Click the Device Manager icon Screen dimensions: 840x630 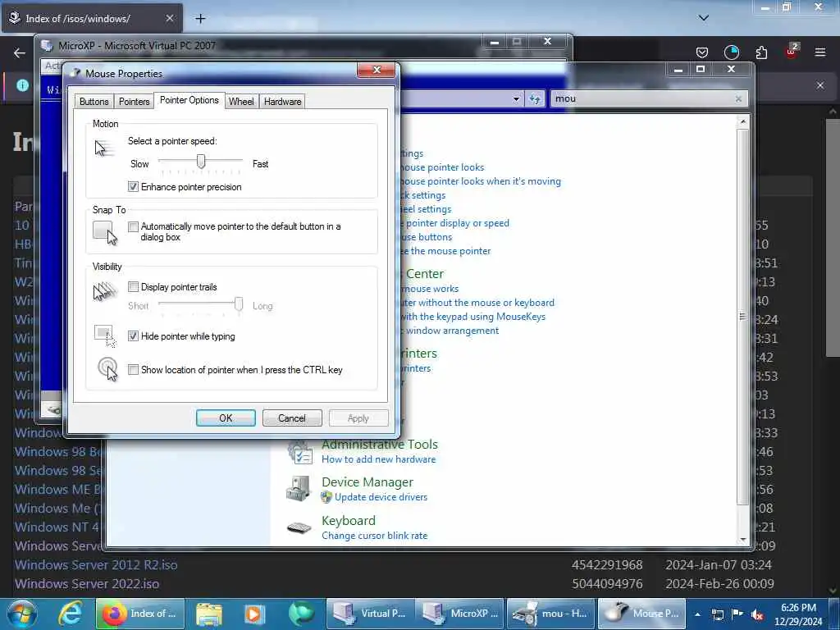point(299,489)
